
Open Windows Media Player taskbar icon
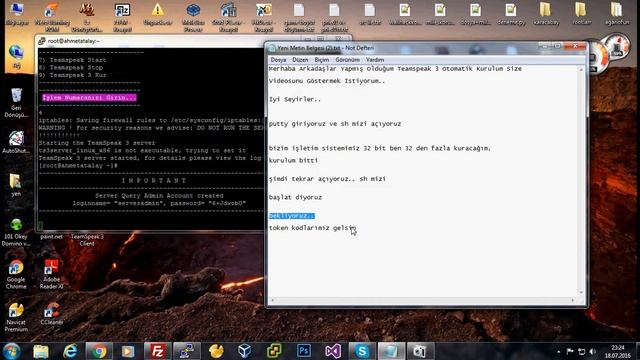click(128, 351)
